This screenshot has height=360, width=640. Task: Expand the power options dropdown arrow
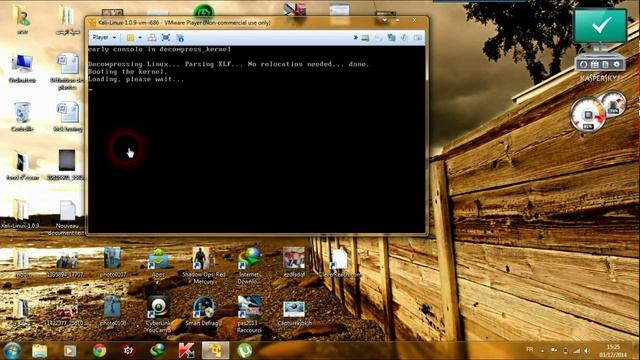point(140,38)
